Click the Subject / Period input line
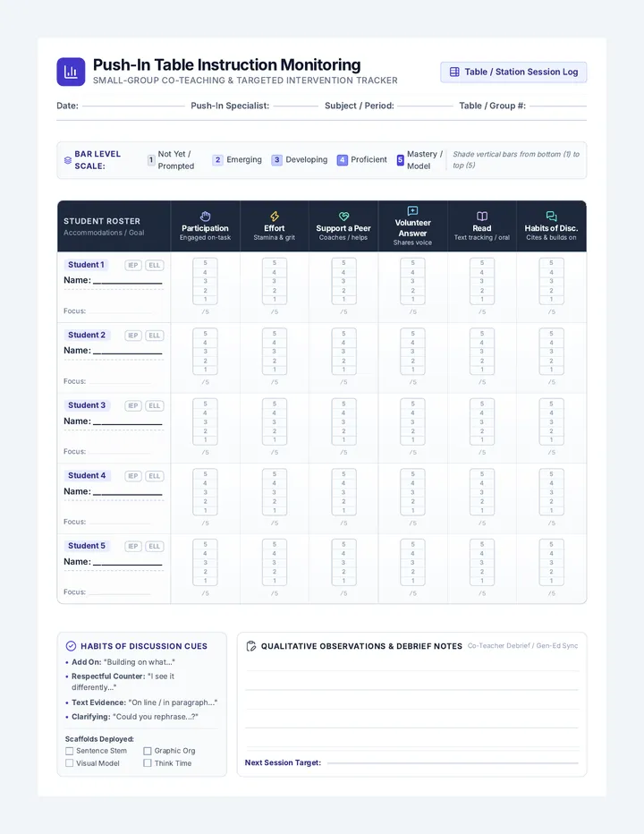The width and height of the screenshot is (644, 834). point(425,106)
